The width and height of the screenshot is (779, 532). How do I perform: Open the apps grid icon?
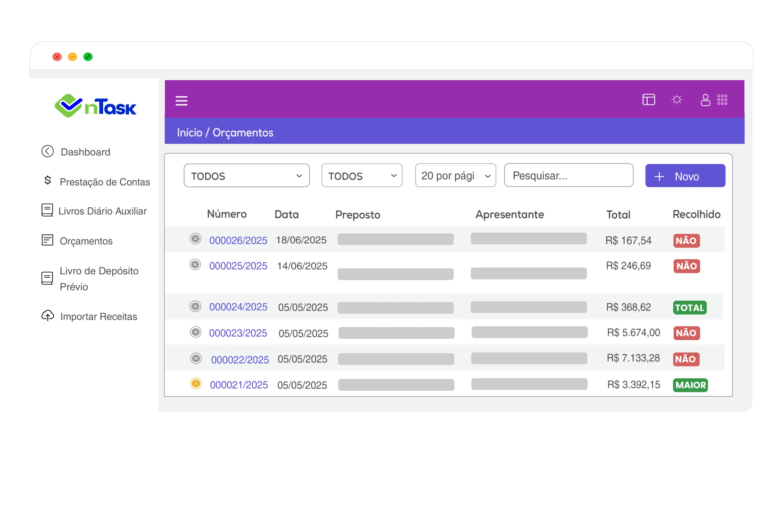[722, 99]
